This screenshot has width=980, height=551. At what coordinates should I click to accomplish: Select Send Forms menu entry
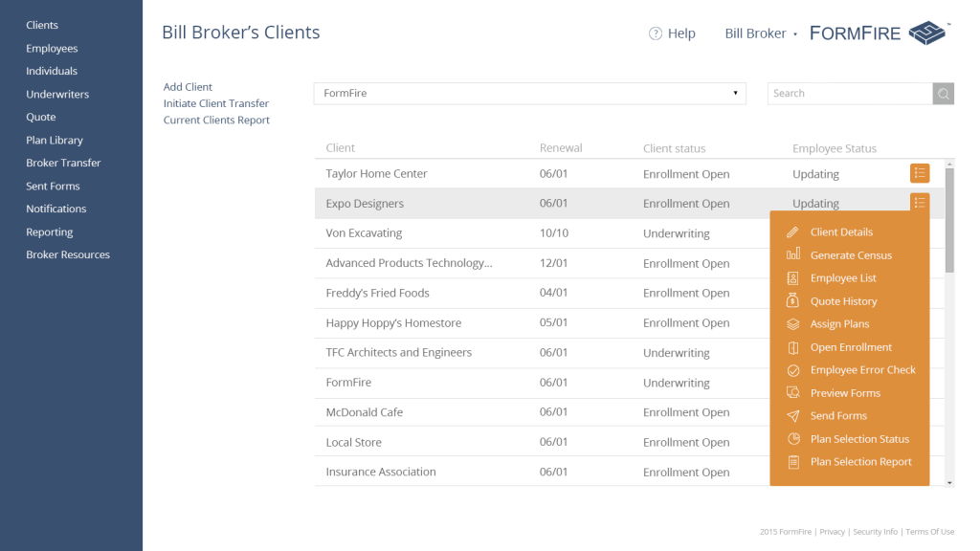[838, 416]
